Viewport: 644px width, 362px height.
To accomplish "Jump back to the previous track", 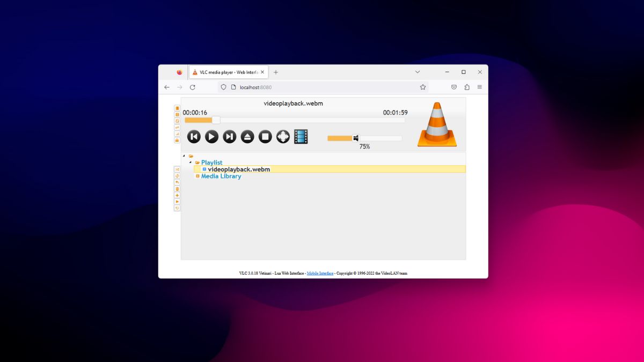I will click(x=194, y=136).
